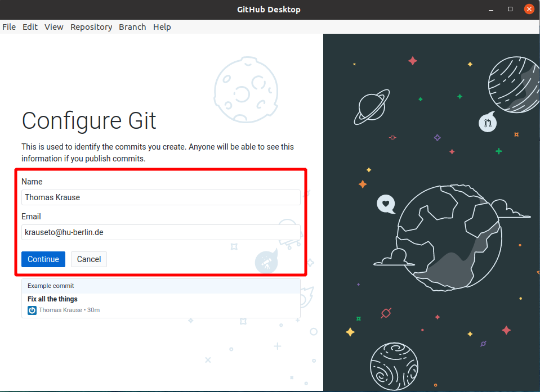This screenshot has height=392, width=540.
Task: Click into the Email input field
Action: pos(161,232)
